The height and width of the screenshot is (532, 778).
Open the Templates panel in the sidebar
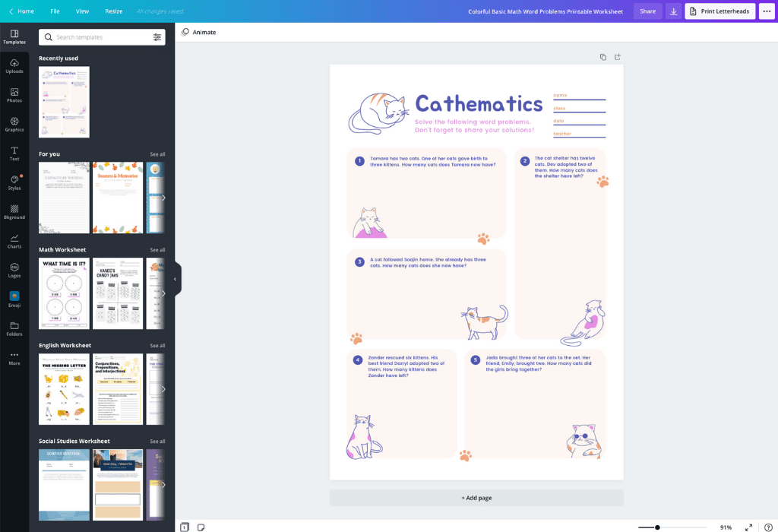tap(14, 35)
